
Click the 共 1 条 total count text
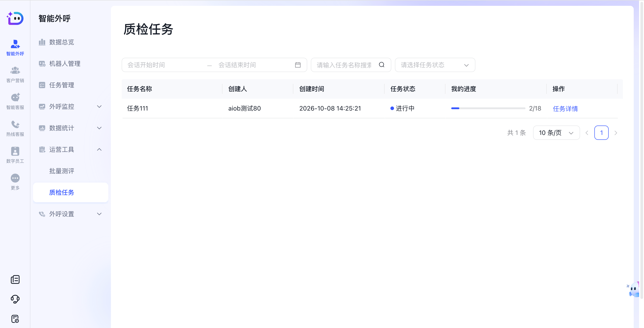(517, 133)
